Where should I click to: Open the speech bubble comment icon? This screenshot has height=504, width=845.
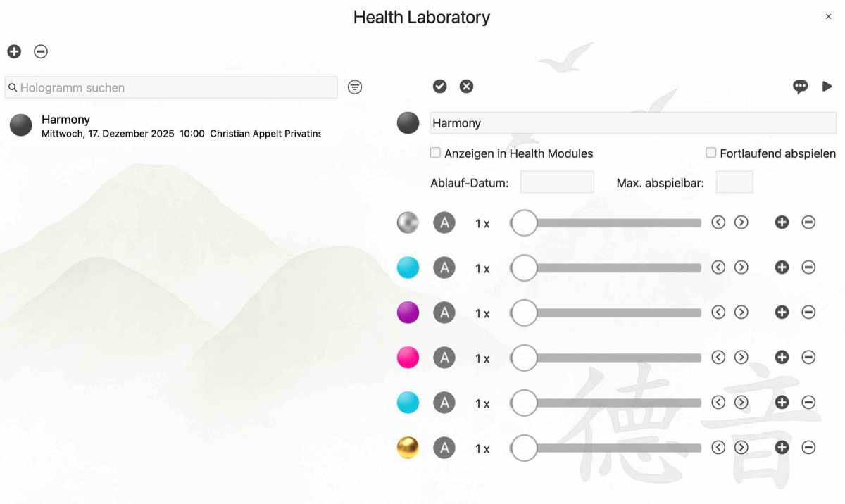(800, 87)
